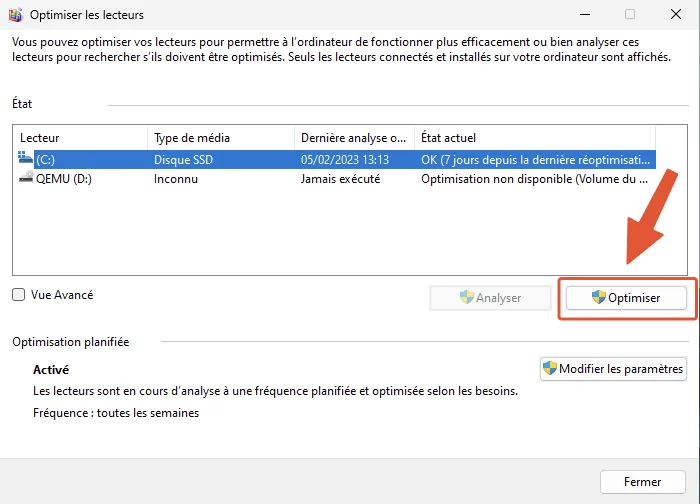Close the window with the X button
700x504 pixels.
676,14
